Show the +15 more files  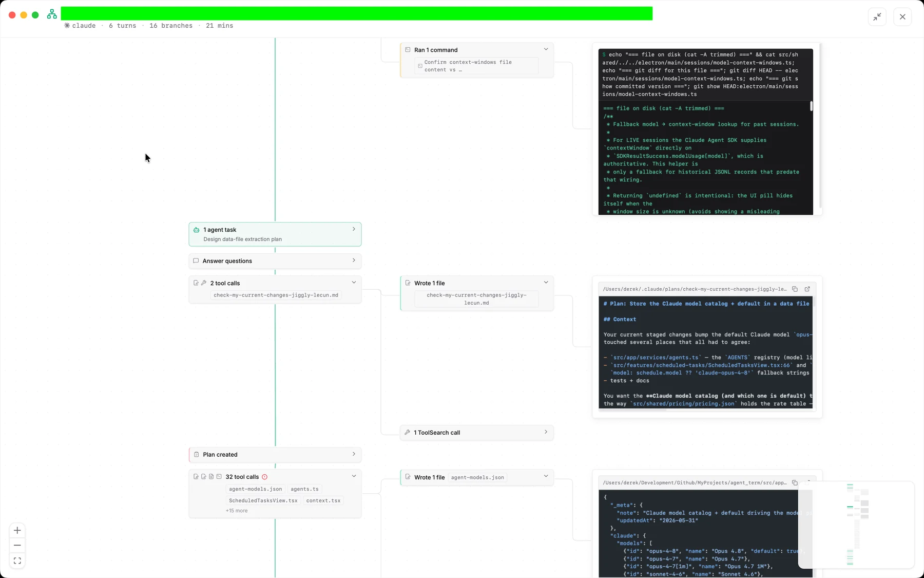click(237, 511)
